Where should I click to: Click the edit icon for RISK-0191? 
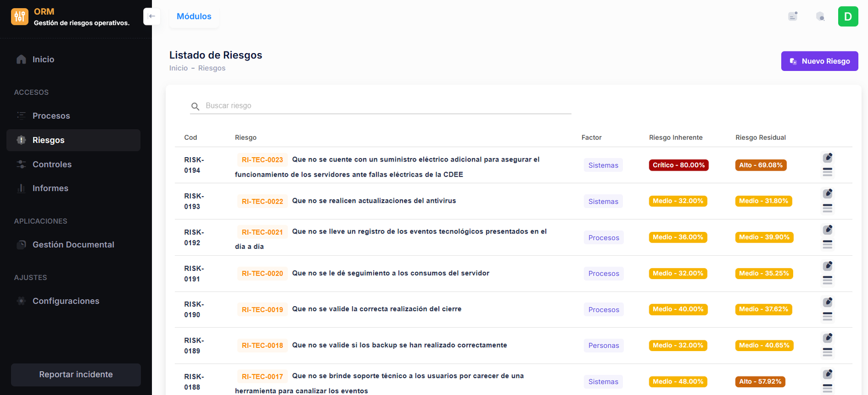pyautogui.click(x=827, y=266)
